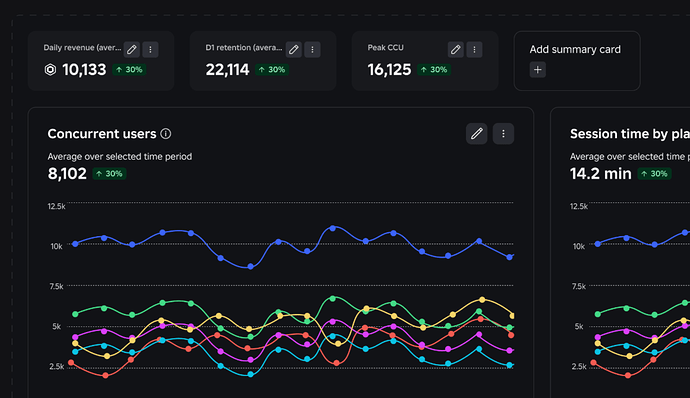
Task: Open Concurrent users info tooltip icon
Action: pyautogui.click(x=166, y=134)
